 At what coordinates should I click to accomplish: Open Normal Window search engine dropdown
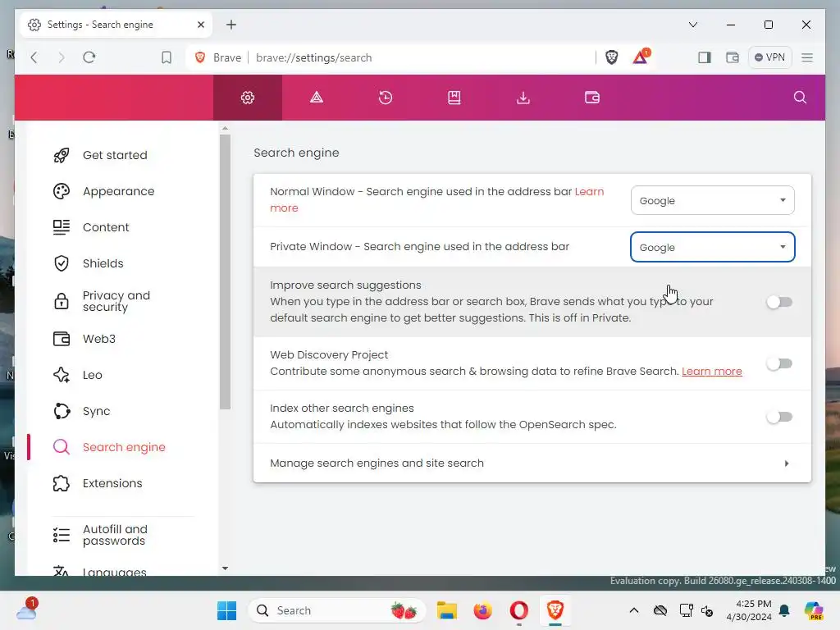(x=713, y=200)
